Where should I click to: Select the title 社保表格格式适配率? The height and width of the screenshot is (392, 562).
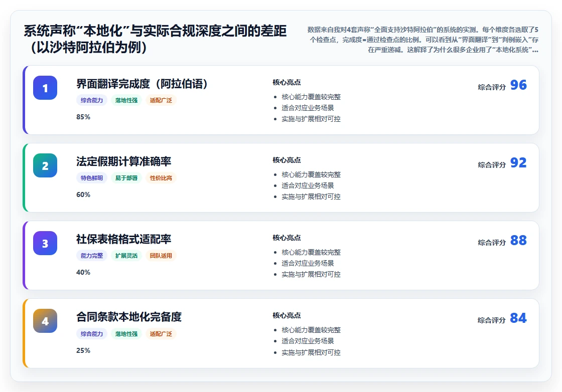(x=123, y=239)
